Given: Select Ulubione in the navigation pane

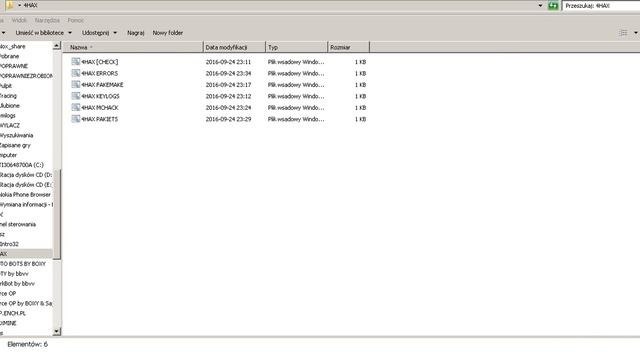Looking at the screenshot, I should click(x=10, y=106).
